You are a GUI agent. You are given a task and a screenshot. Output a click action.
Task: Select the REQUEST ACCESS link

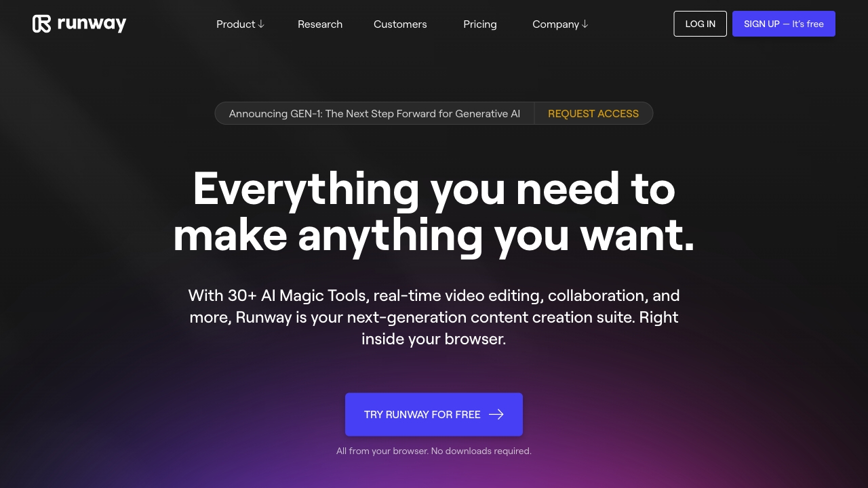(593, 114)
